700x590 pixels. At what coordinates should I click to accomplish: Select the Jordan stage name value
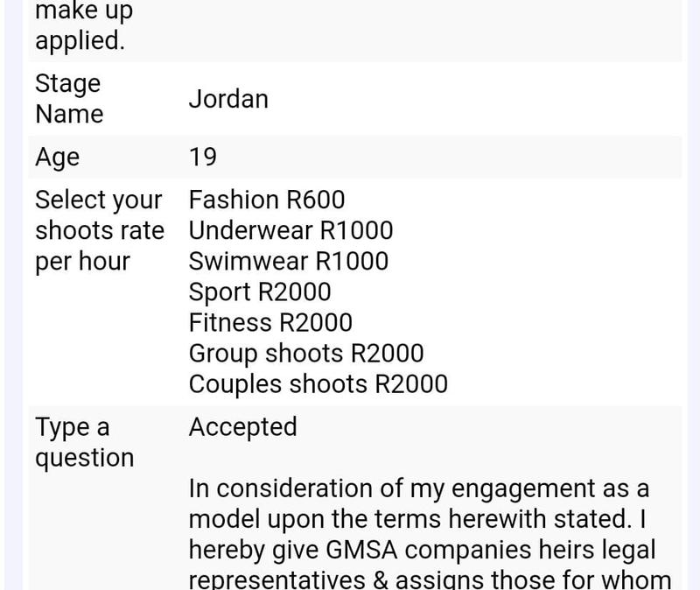pos(228,99)
